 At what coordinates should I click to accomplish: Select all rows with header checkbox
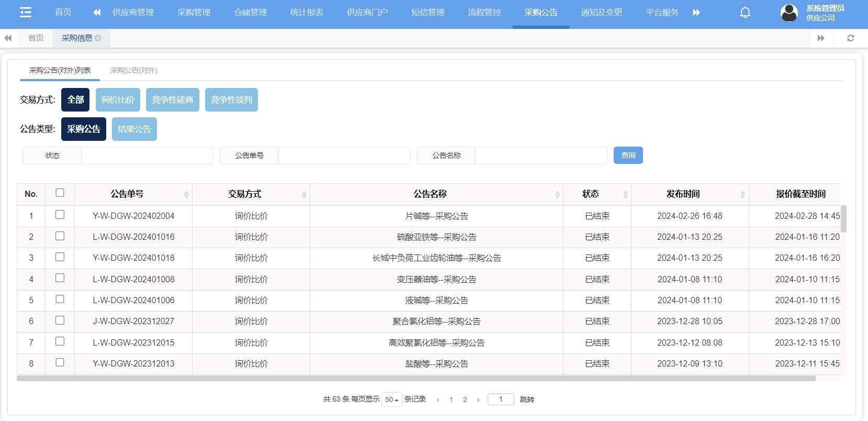click(x=60, y=193)
